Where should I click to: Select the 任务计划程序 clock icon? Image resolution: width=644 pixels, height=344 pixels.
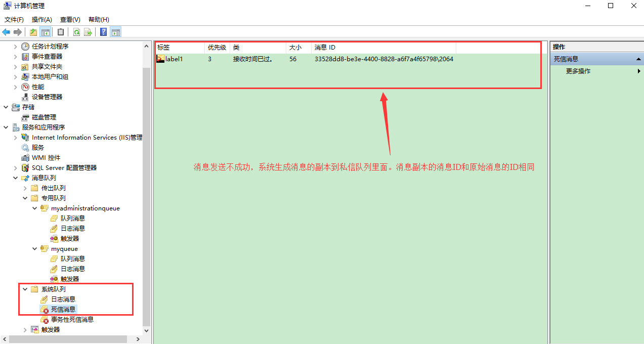25,46
